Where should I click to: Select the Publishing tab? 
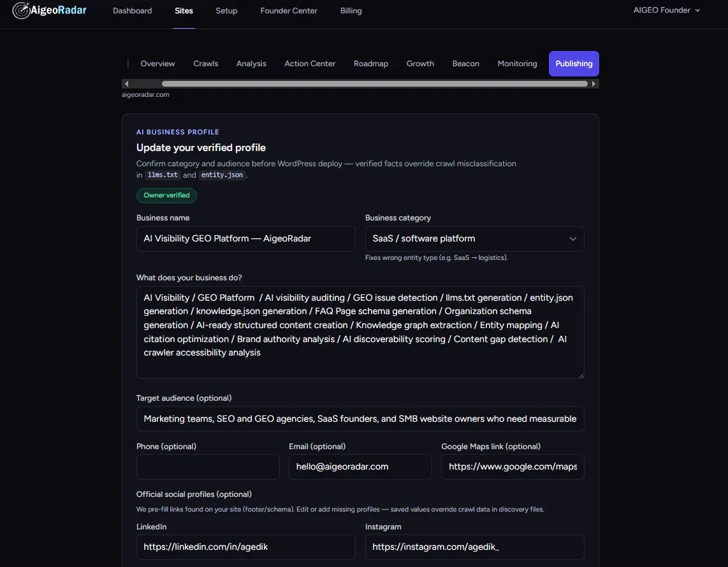tap(573, 64)
